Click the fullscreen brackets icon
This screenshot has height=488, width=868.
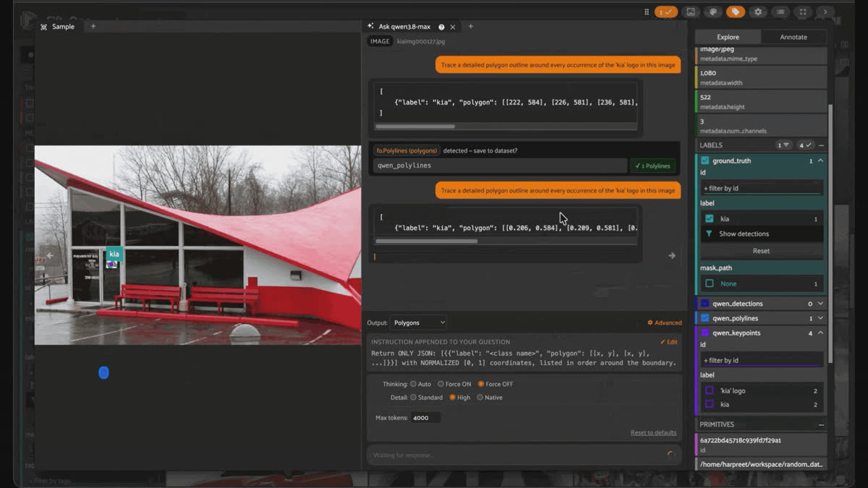coord(803,12)
